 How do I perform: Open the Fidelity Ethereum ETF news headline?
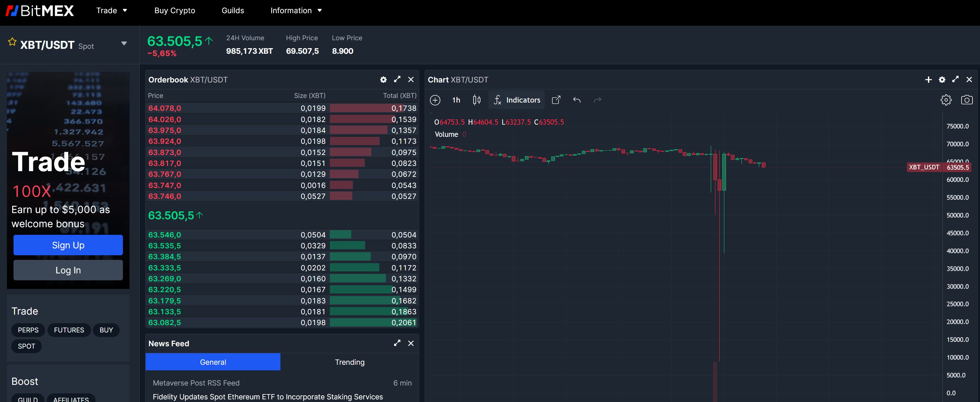268,397
